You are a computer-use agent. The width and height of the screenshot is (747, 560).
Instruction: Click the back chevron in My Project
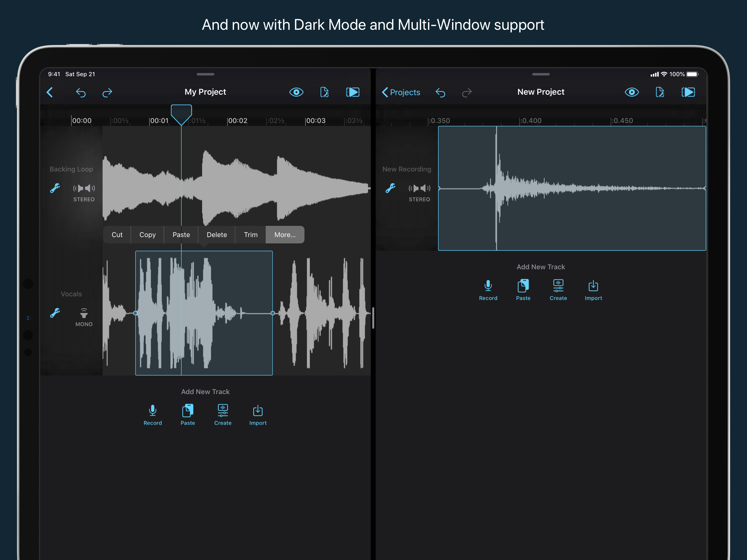click(50, 92)
